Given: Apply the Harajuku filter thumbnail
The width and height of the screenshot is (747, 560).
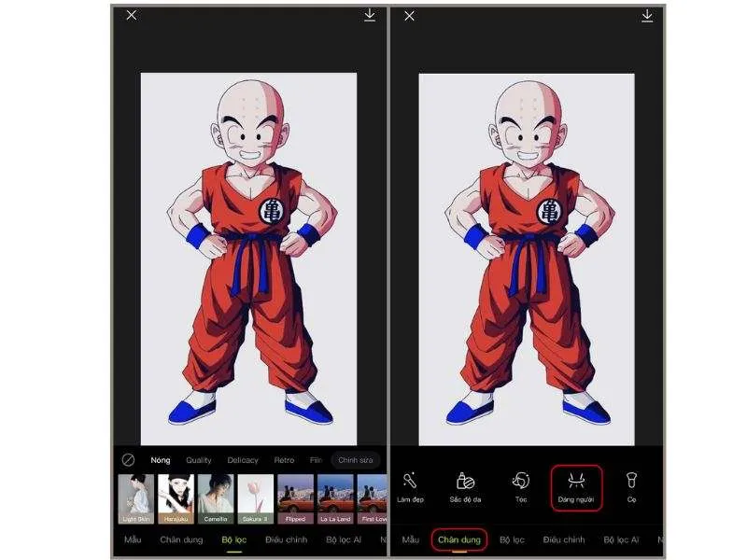Looking at the screenshot, I should (176, 498).
